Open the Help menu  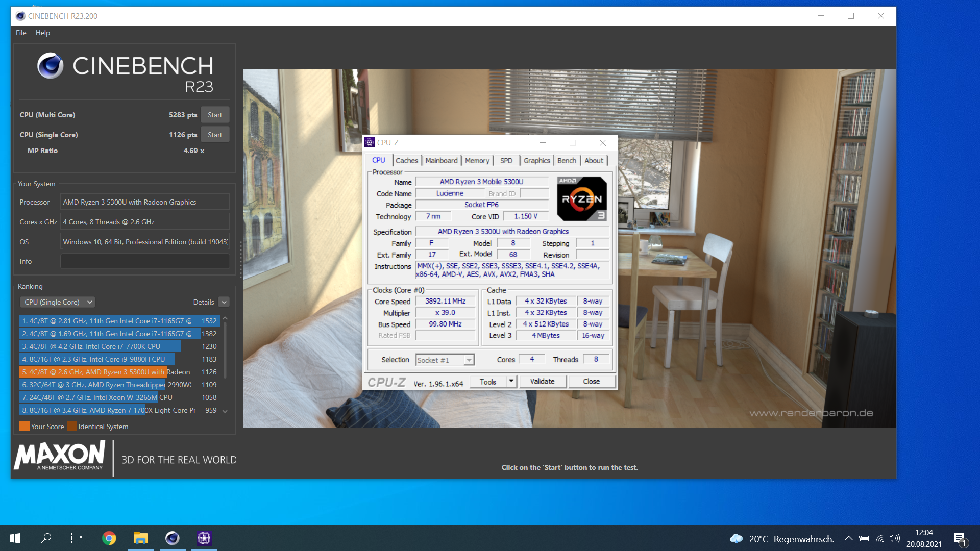[x=43, y=33]
